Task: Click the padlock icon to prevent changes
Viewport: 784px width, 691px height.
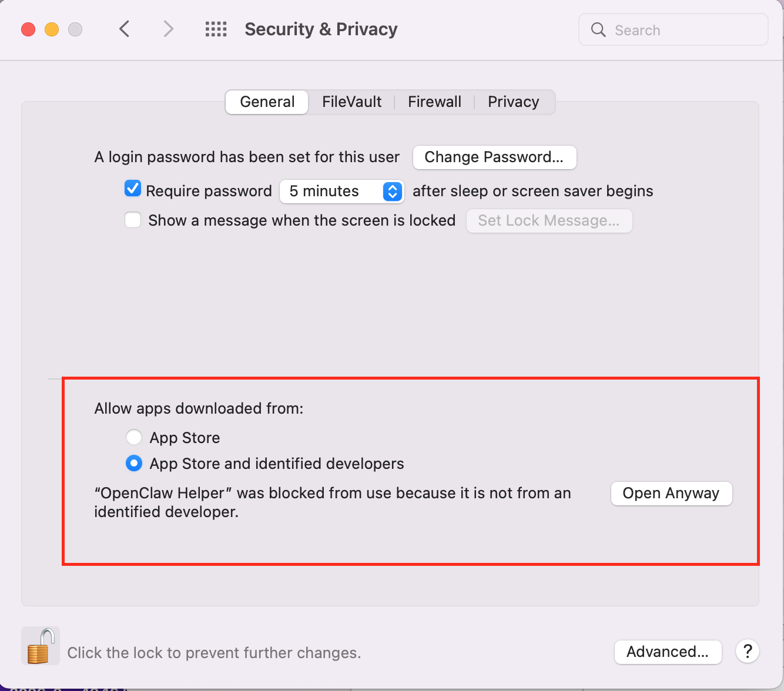Action: point(40,646)
